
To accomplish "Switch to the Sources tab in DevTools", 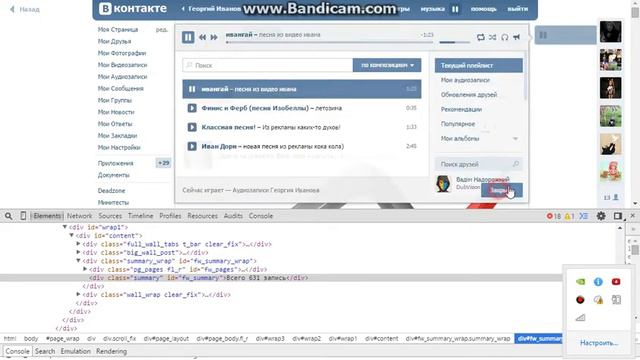I will [110, 216].
